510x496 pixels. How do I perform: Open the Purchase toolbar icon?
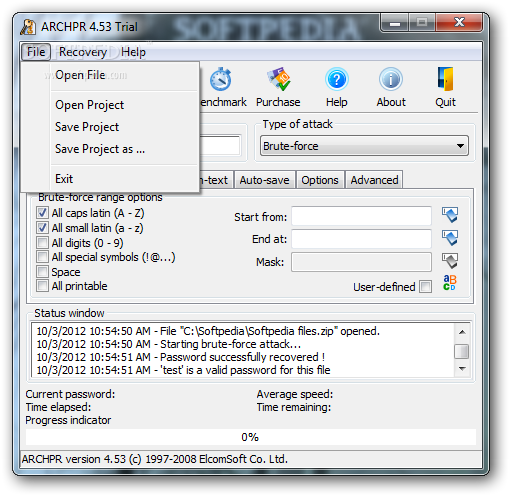point(278,79)
